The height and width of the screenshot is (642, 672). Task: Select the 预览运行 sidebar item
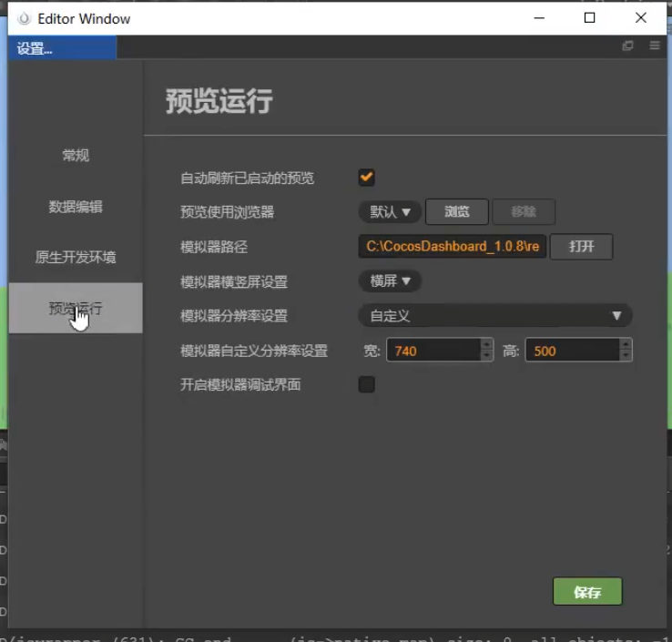coord(76,308)
